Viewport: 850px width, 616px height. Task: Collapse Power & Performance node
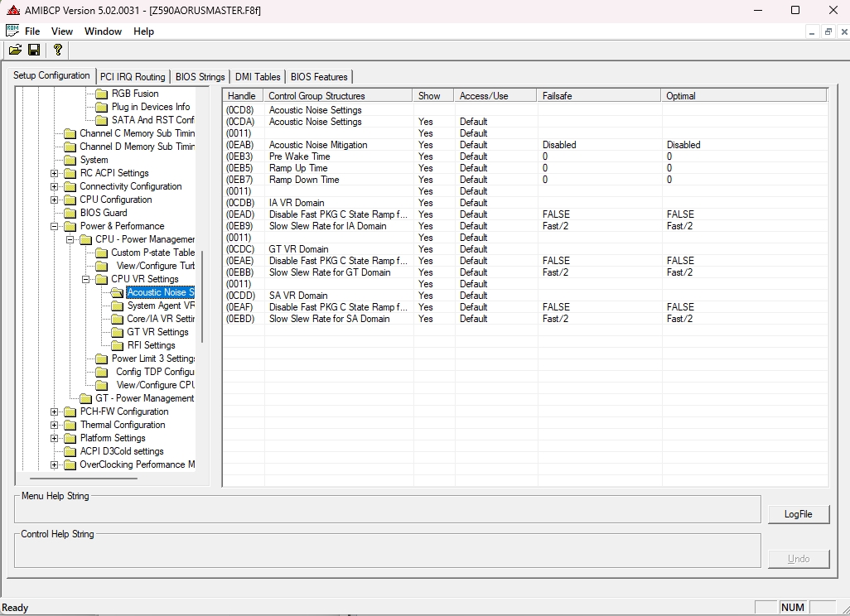[x=54, y=227]
